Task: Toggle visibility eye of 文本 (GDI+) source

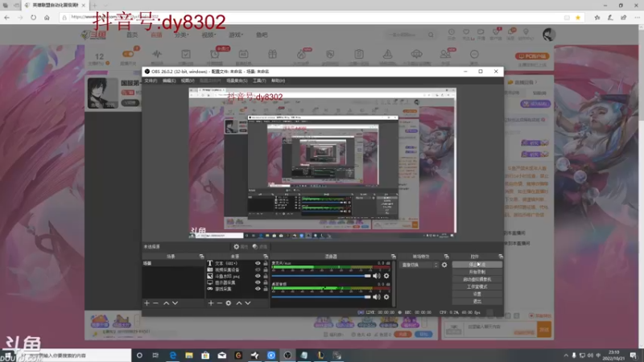Action: pyautogui.click(x=258, y=264)
